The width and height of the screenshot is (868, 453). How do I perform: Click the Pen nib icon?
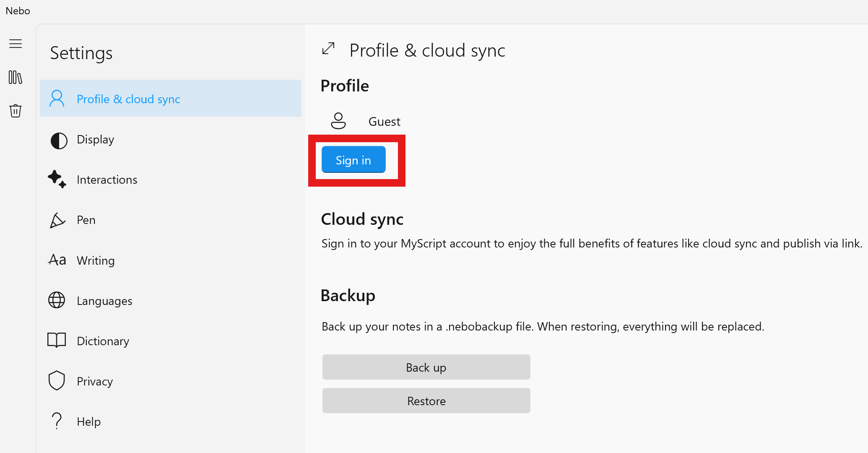click(57, 220)
